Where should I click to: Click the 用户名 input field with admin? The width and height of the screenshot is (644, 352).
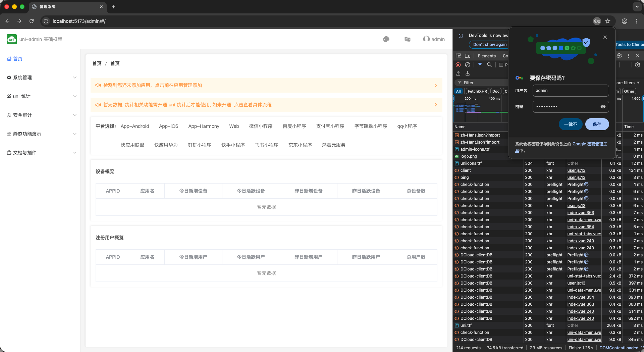(570, 91)
